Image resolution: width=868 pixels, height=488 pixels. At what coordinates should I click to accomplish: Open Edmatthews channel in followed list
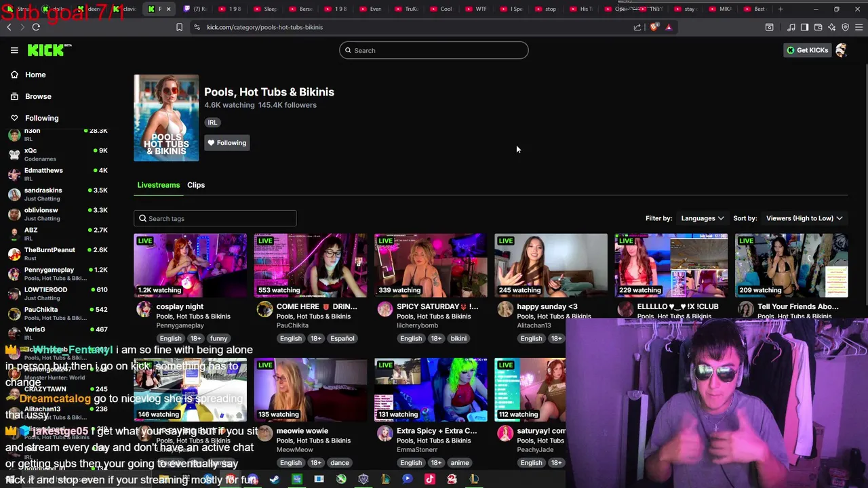pyautogui.click(x=58, y=174)
